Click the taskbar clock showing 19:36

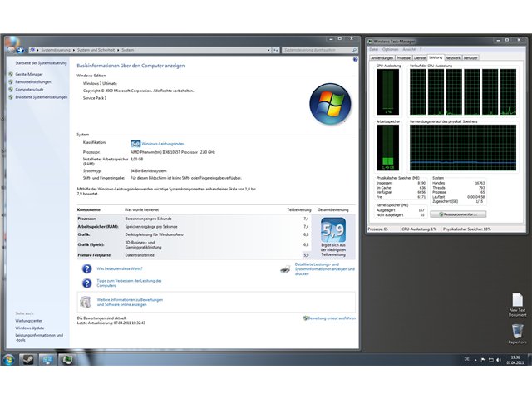(x=515, y=360)
